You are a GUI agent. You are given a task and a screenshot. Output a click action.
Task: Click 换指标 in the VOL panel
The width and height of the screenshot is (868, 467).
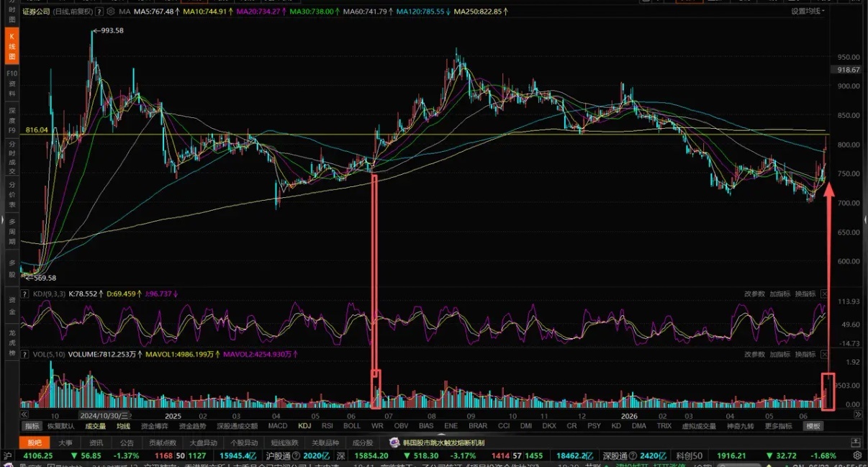pyautogui.click(x=805, y=355)
